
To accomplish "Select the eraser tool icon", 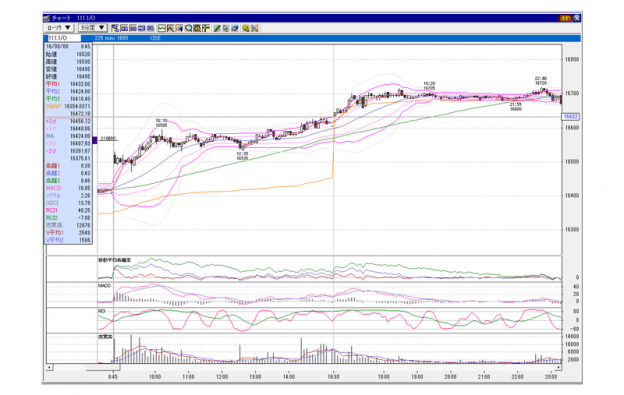I will pos(235,28).
